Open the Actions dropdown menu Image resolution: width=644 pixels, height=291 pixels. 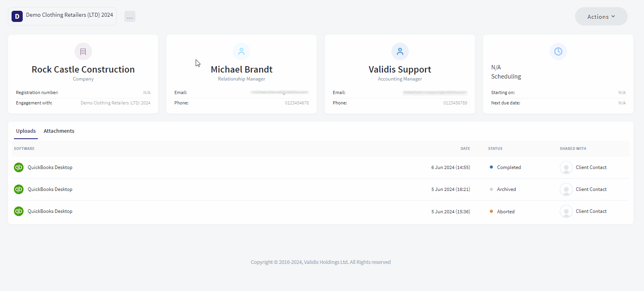(601, 16)
